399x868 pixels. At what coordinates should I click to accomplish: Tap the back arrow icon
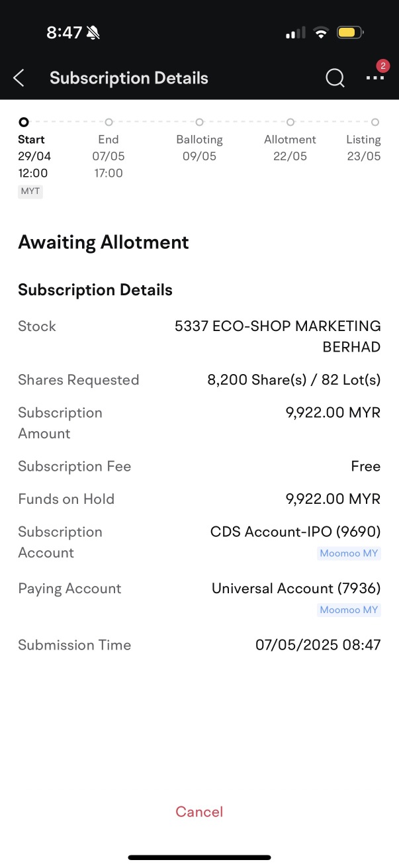pyautogui.click(x=19, y=78)
